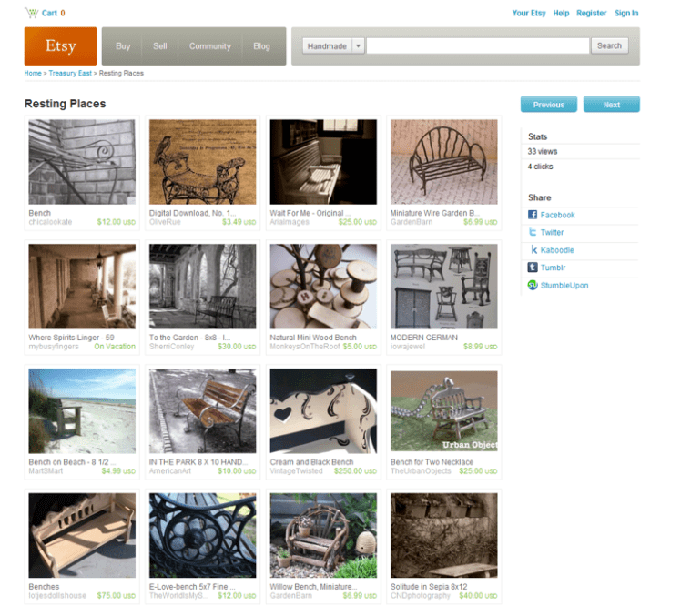The height and width of the screenshot is (616, 691).
Task: Open the Buy menu
Action: pos(123,46)
